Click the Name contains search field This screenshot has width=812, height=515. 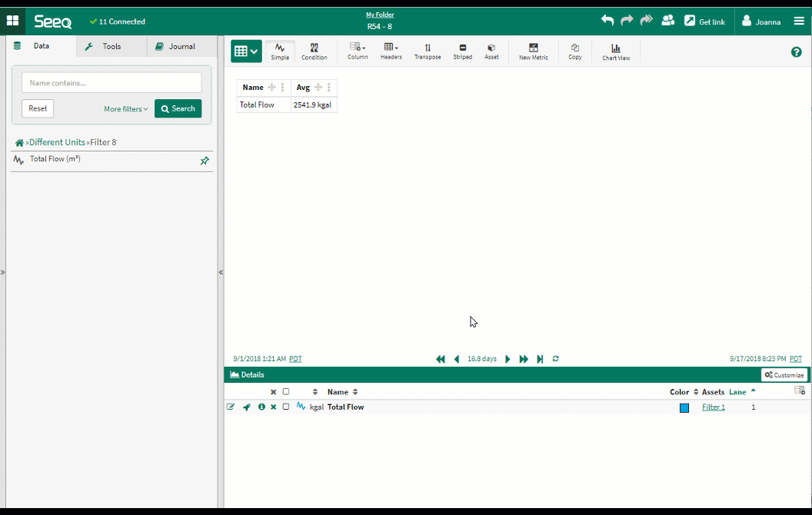click(111, 83)
